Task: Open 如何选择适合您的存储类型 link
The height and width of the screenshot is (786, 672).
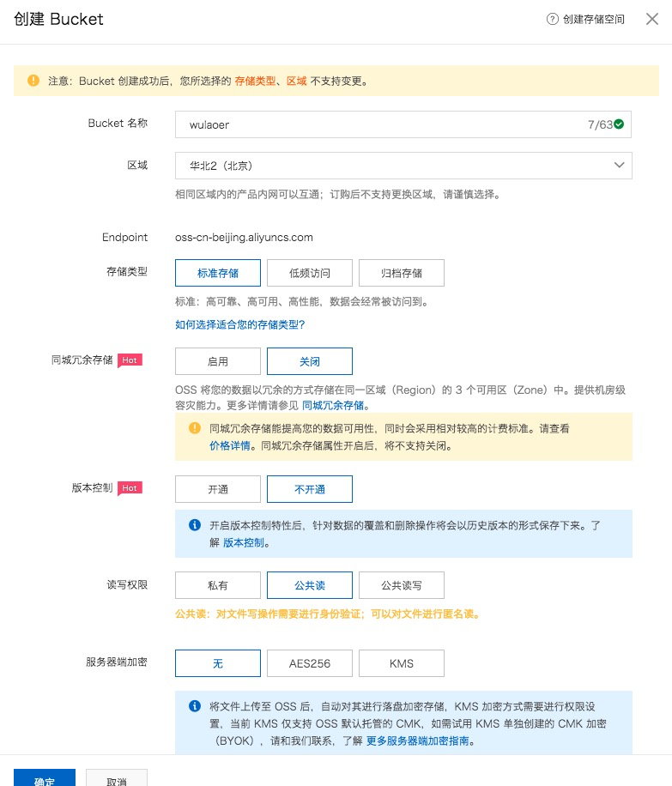Action: coord(240,324)
